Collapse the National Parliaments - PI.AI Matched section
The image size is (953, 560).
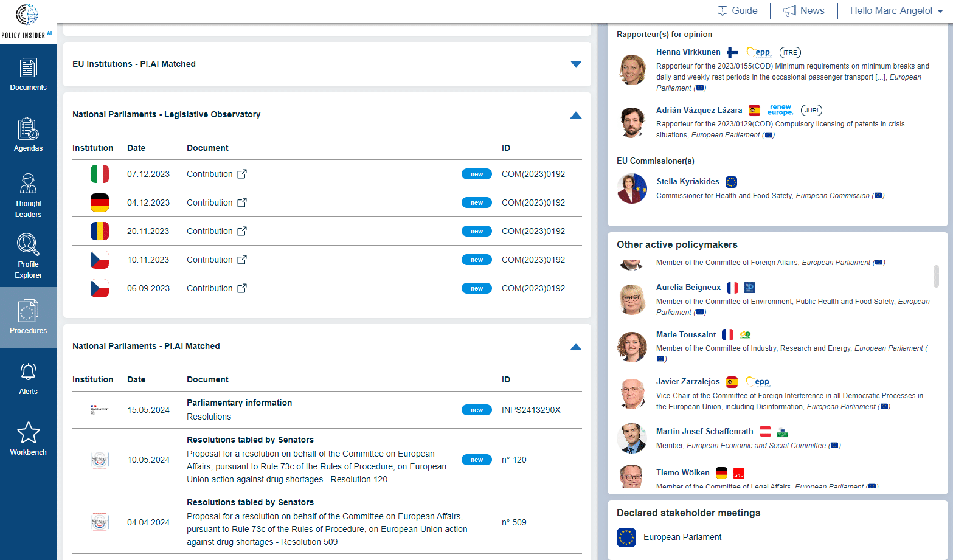click(575, 347)
